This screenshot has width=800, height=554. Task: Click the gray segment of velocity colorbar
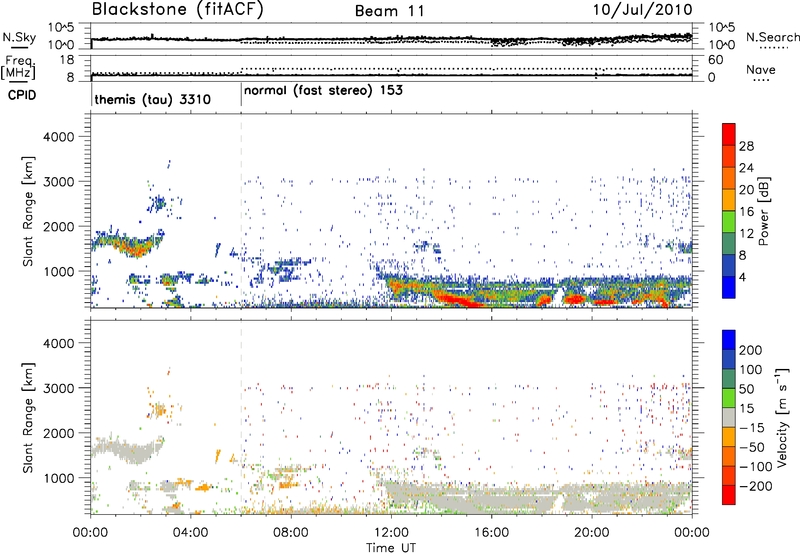tap(729, 418)
